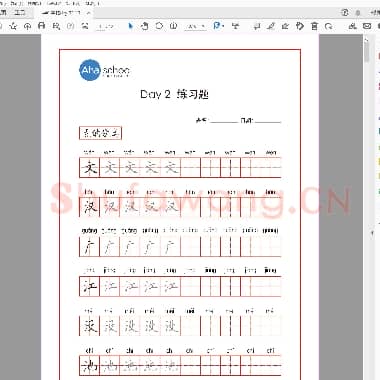Click the rotate page icon
Viewport: 380px width, 380px height.
coord(329,26)
